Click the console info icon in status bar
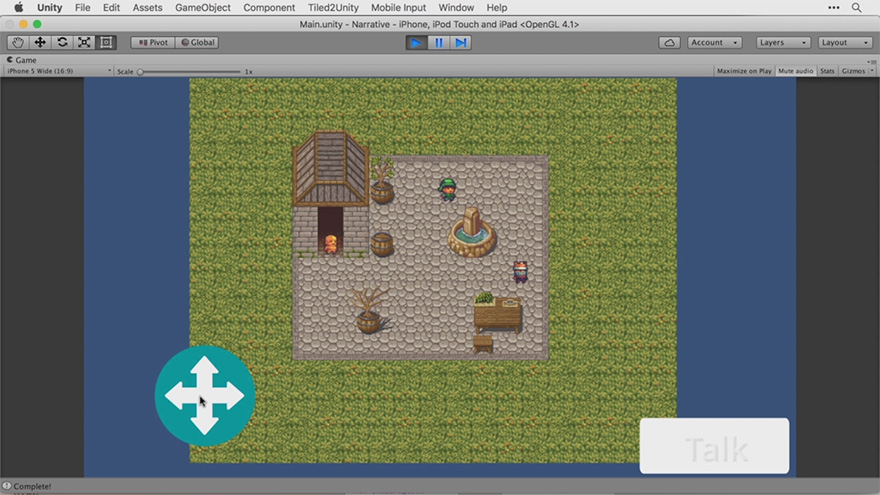880x495 pixels. (x=6, y=486)
